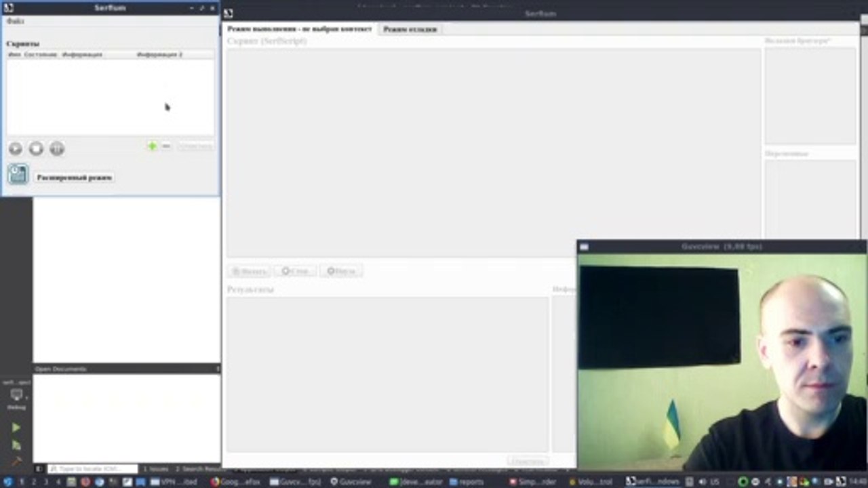Switch to the Google Firefox taskbar entry
868x488 pixels.
coord(235,482)
